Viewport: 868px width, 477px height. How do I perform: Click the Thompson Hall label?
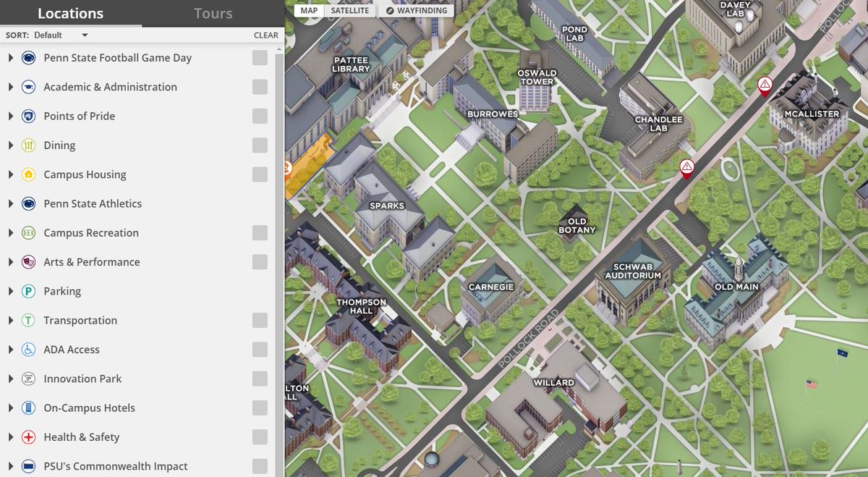(x=361, y=306)
